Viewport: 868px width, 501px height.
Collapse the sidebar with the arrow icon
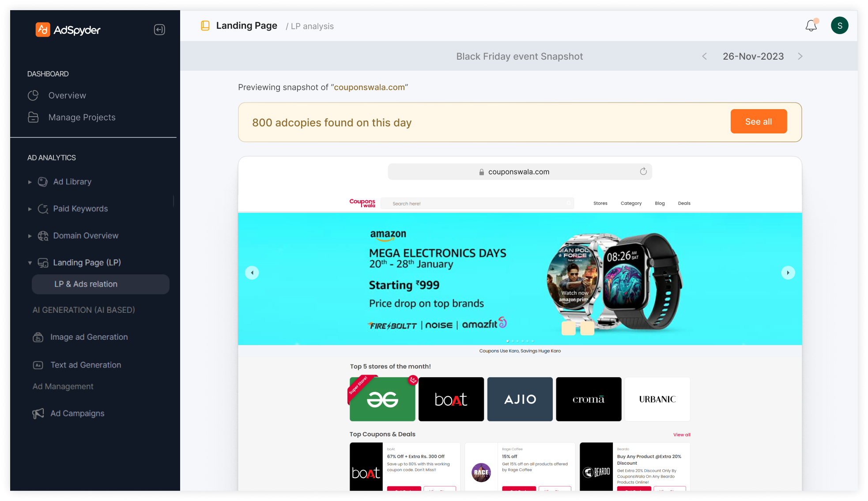point(159,30)
